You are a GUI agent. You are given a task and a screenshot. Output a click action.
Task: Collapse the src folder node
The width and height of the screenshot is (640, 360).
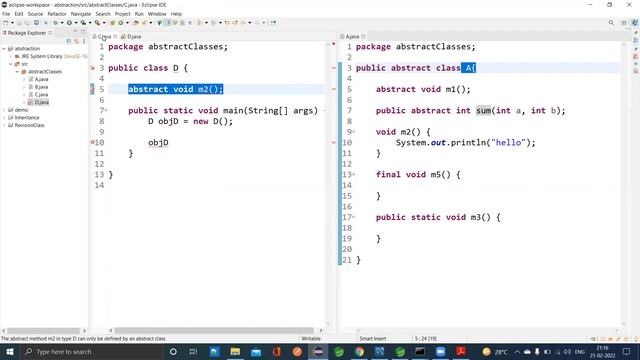point(11,64)
